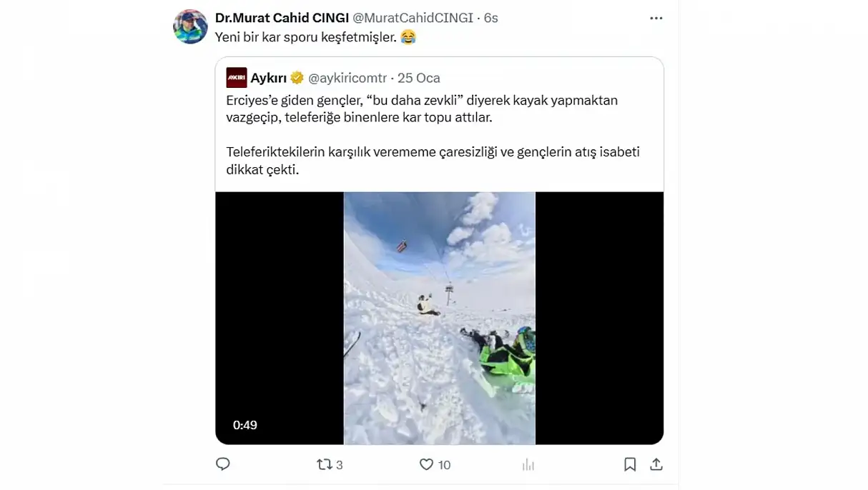View tweet analytics bar chart icon
This screenshot has width=868, height=490.
coord(528,464)
